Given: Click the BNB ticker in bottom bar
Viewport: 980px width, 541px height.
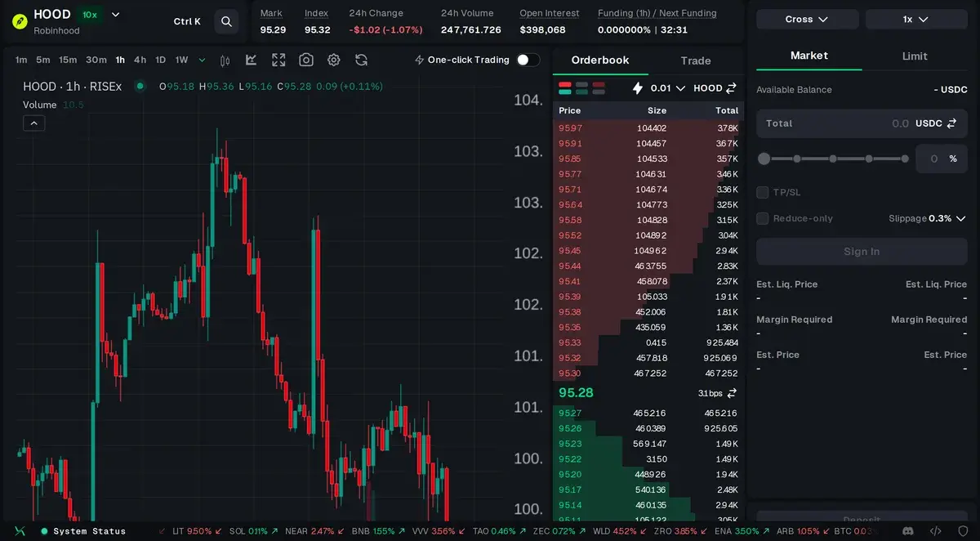Looking at the screenshot, I should (x=378, y=531).
